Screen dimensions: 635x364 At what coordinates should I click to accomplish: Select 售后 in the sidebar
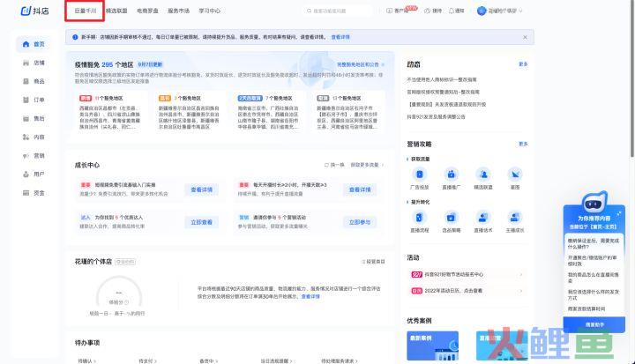[34, 119]
